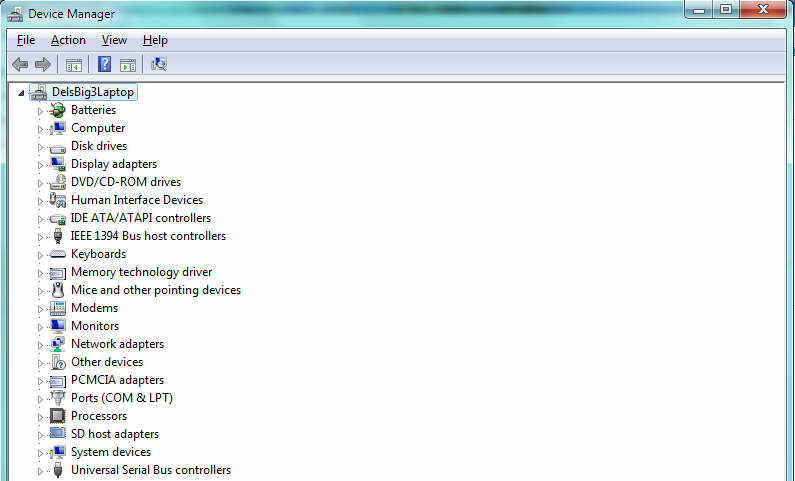795x481 pixels.
Task: Click the PCMCIA adapters icon
Action: click(57, 381)
